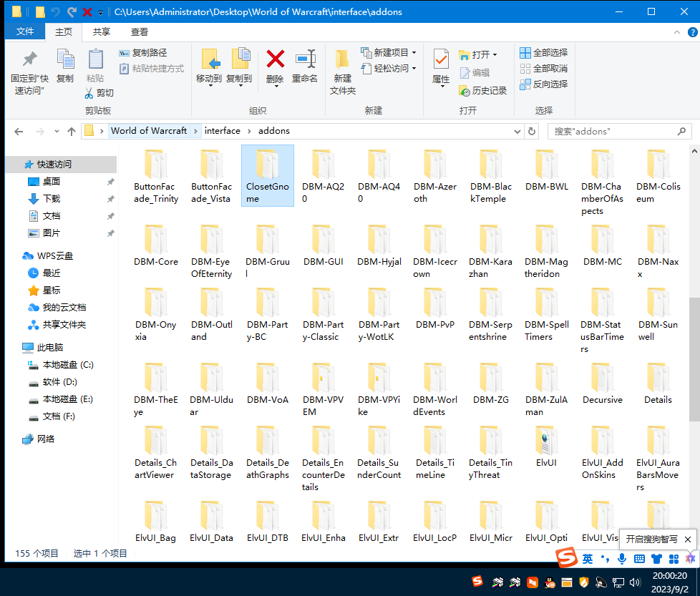Open the address bar history dropdown
This screenshot has width=700, height=596.
(x=518, y=131)
